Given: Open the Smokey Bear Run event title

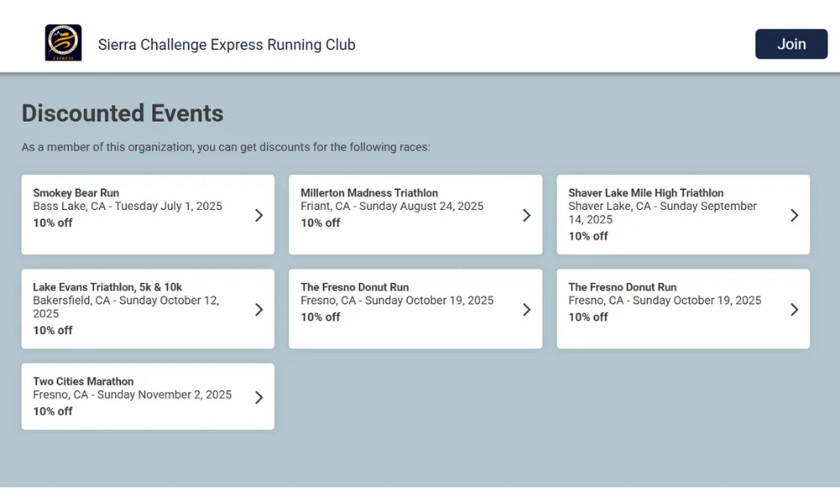Looking at the screenshot, I should [76, 193].
